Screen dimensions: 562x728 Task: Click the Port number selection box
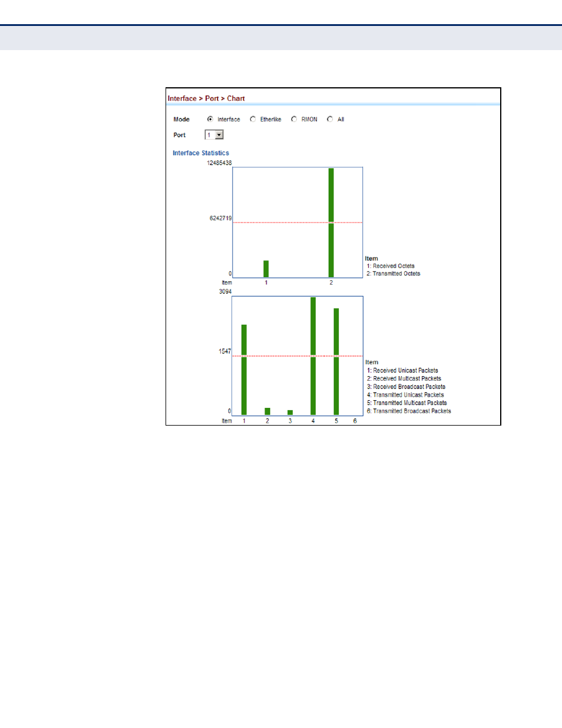click(210, 135)
